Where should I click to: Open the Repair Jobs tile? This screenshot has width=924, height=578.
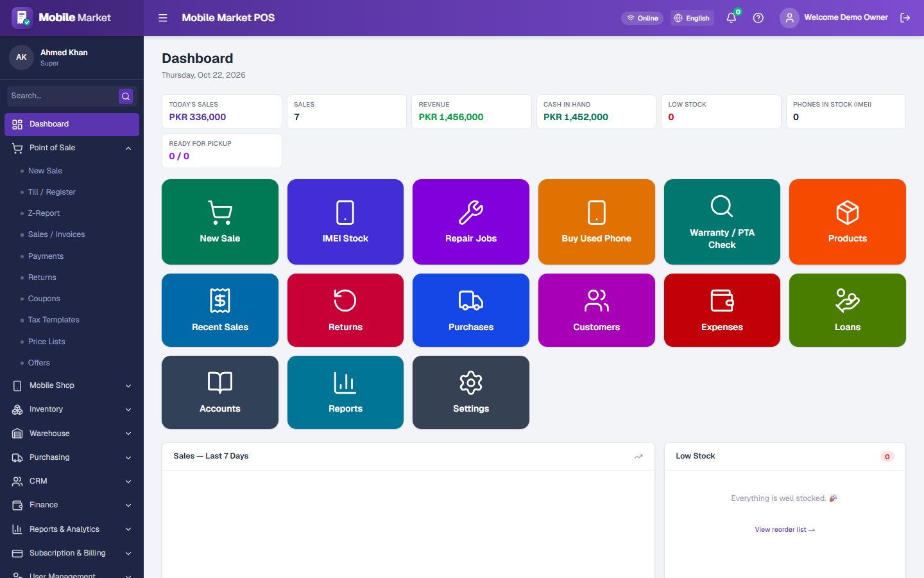(471, 222)
